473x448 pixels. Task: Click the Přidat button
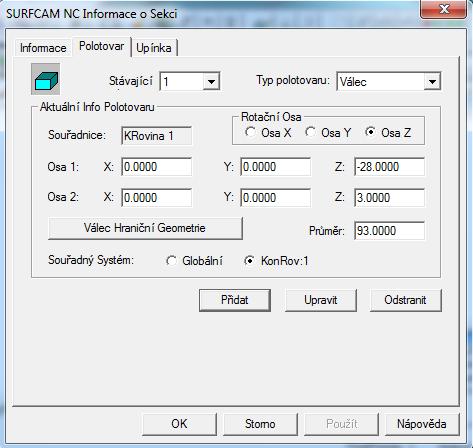click(x=235, y=300)
